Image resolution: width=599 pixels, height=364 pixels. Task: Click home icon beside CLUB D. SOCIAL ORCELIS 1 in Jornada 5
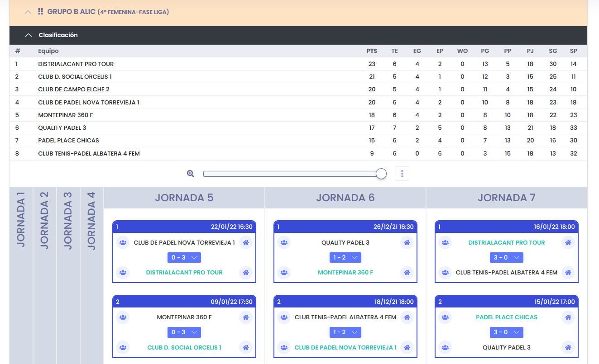point(246,348)
